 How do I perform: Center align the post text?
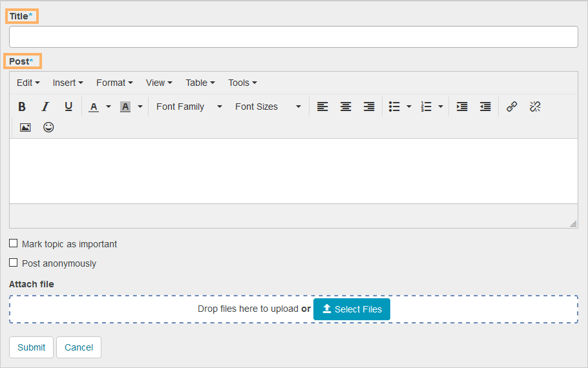point(346,107)
